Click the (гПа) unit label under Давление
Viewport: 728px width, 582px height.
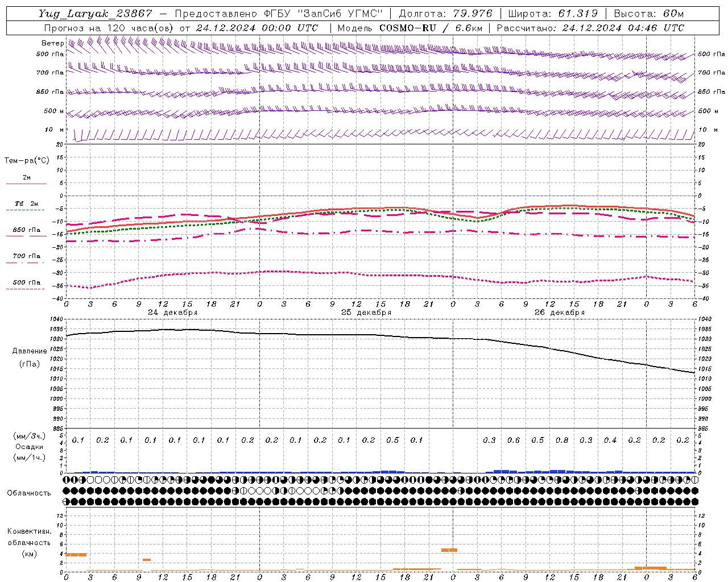tap(29, 364)
